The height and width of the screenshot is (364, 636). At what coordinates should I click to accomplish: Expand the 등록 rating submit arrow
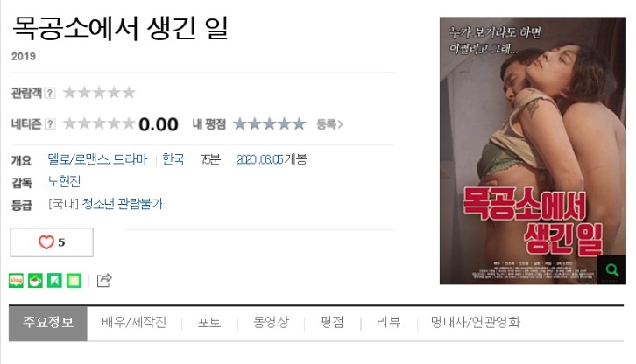coord(329,124)
